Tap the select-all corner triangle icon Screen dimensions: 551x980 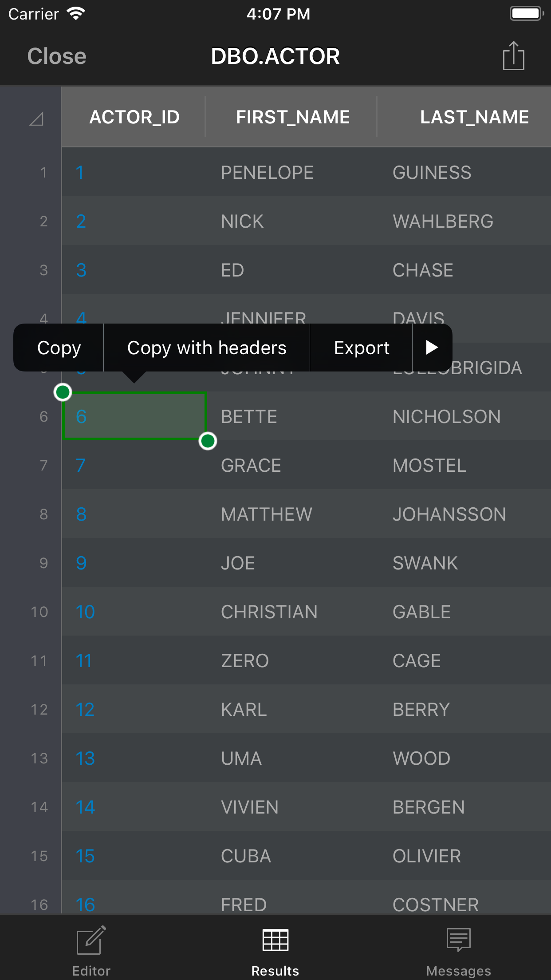pyautogui.click(x=36, y=119)
